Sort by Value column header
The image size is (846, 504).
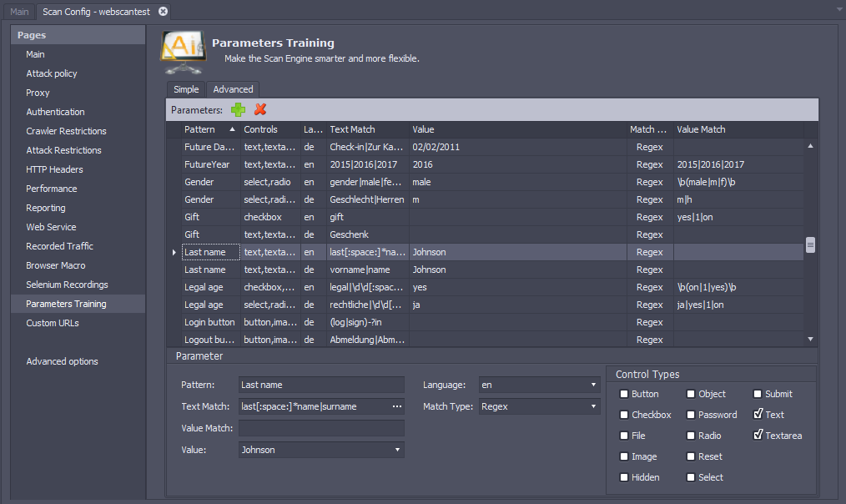518,129
